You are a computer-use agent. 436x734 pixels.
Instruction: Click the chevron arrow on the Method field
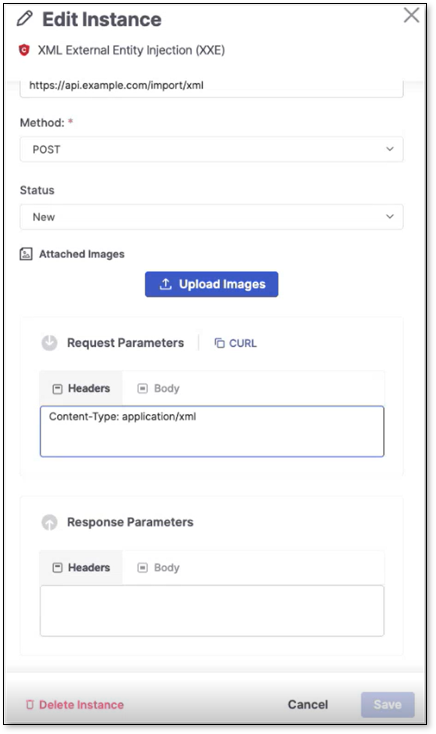coord(390,149)
